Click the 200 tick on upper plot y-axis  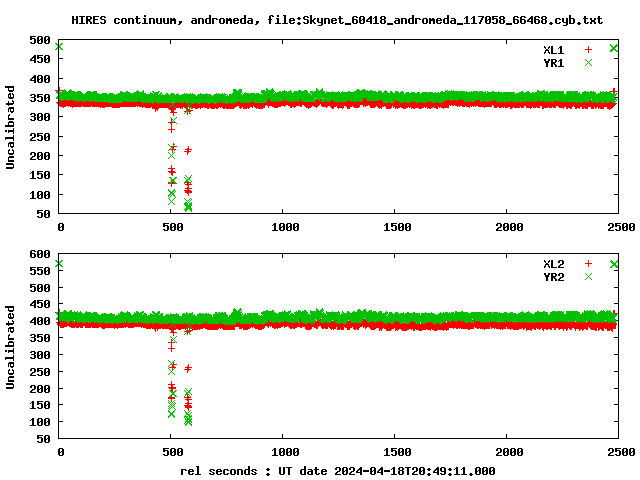coord(40,156)
